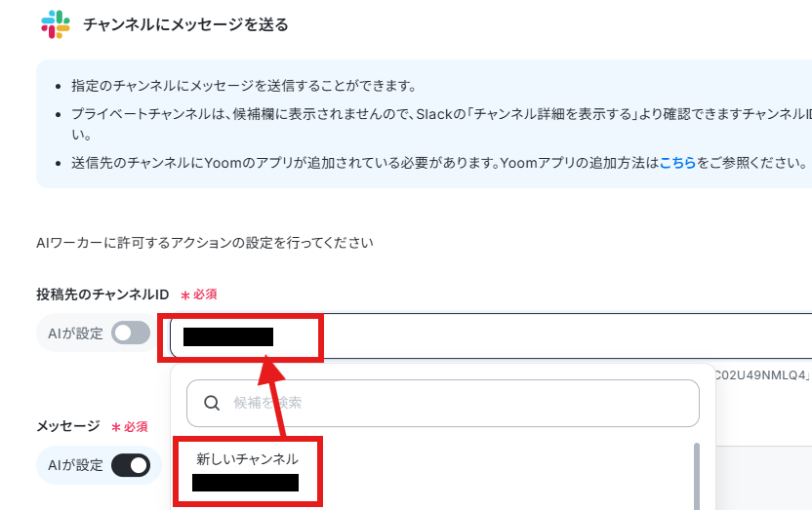Click the candidate list scrollbar
The image size is (812, 510).
[x=697, y=476]
